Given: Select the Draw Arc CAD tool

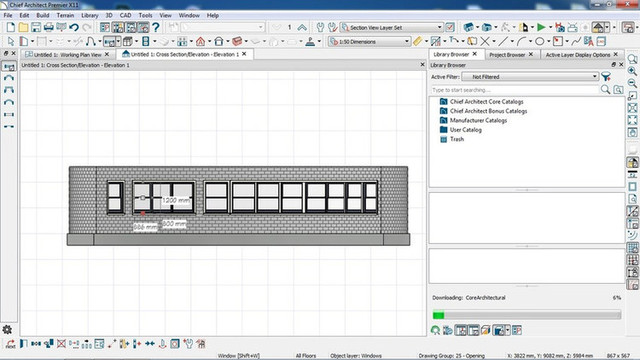Looking at the screenshot, I should tap(521, 41).
